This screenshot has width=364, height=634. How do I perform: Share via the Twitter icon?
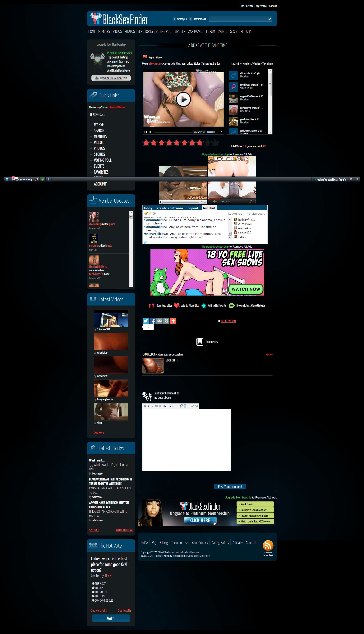point(145,321)
